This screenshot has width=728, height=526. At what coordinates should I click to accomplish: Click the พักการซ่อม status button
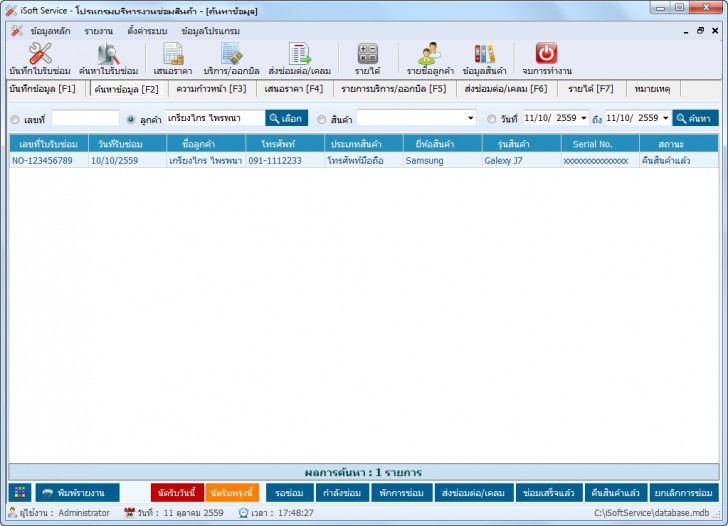pos(402,493)
